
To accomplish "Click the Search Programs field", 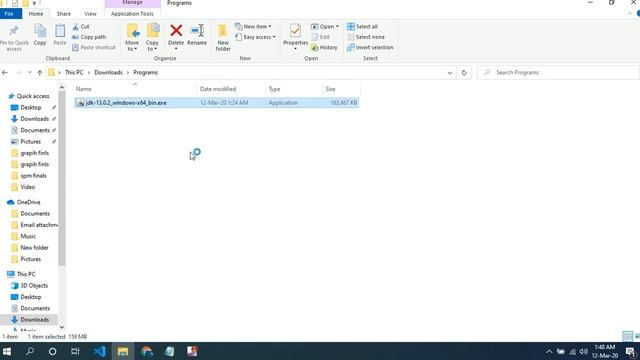I will coord(558,73).
